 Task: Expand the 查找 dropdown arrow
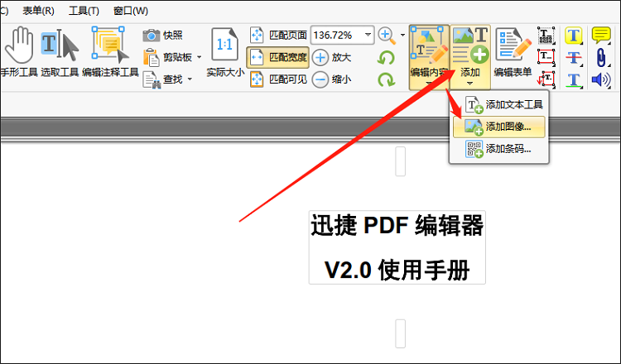(x=190, y=79)
